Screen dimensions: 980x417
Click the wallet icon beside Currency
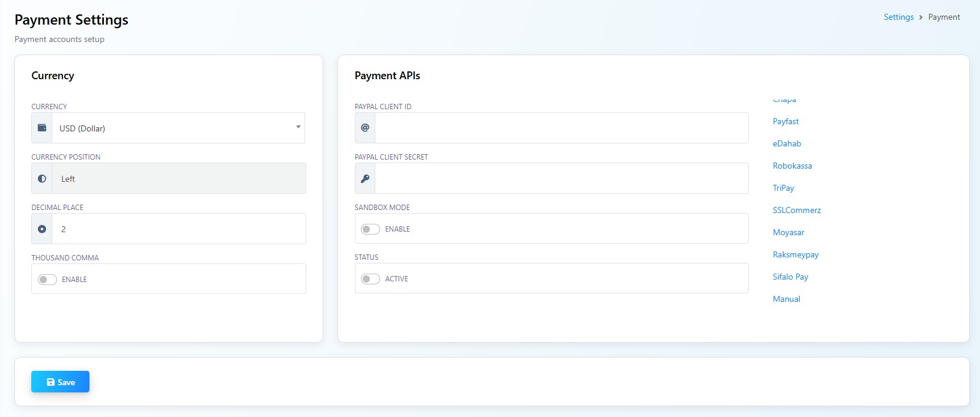point(42,128)
